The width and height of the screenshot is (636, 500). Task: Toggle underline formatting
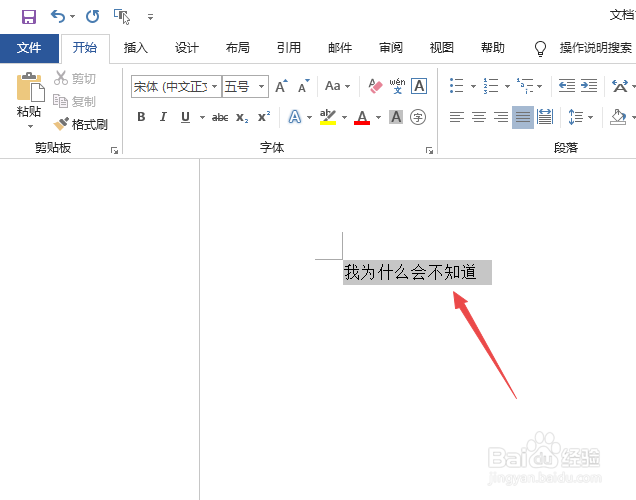185,117
